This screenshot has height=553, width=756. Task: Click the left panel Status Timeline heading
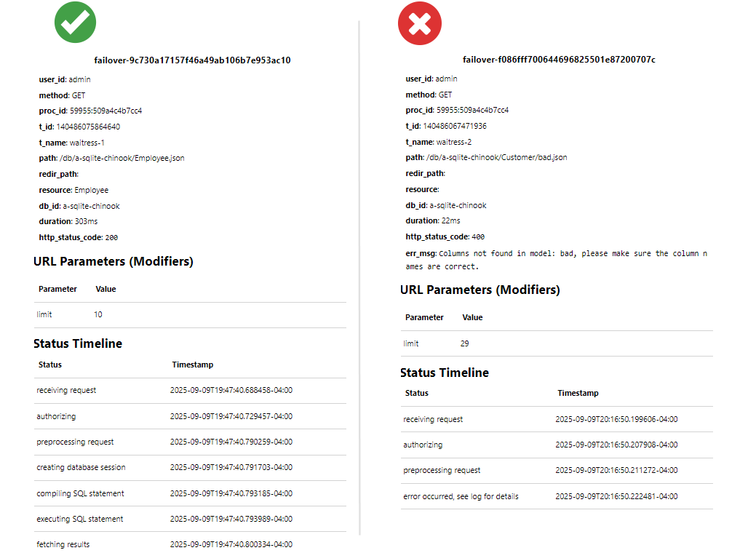(x=78, y=343)
